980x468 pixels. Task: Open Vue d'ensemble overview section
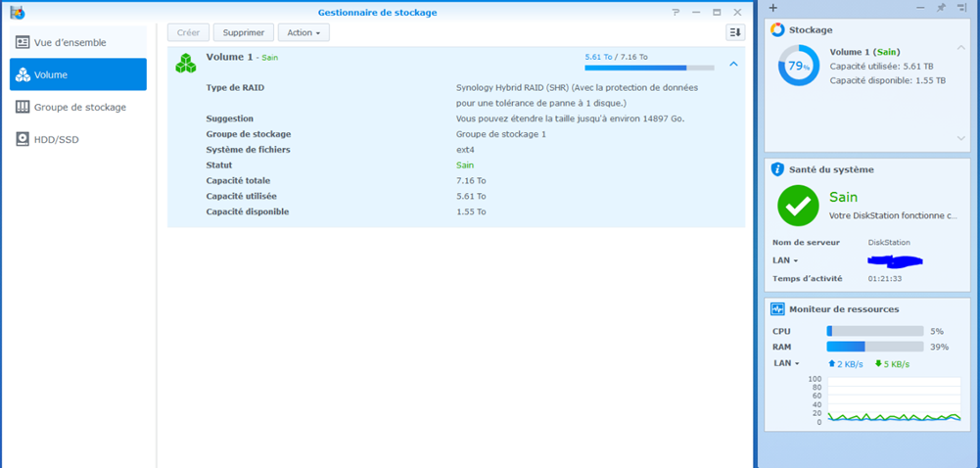(x=78, y=42)
